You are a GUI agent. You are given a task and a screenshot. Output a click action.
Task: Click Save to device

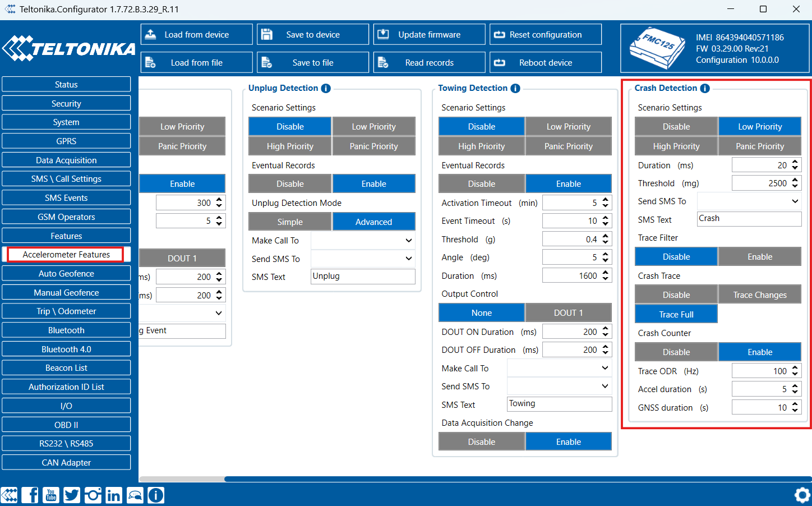click(x=313, y=34)
